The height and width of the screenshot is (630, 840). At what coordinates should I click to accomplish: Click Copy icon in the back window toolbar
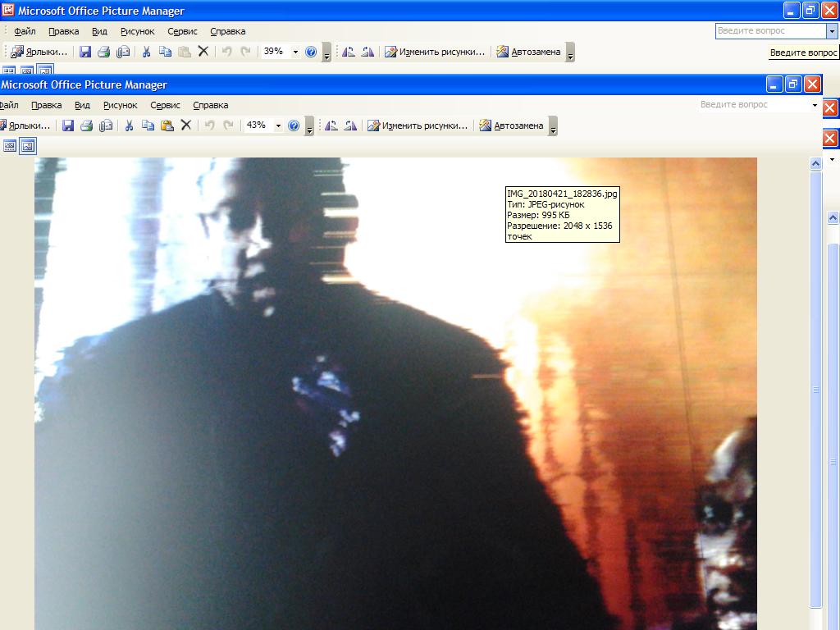pos(165,52)
